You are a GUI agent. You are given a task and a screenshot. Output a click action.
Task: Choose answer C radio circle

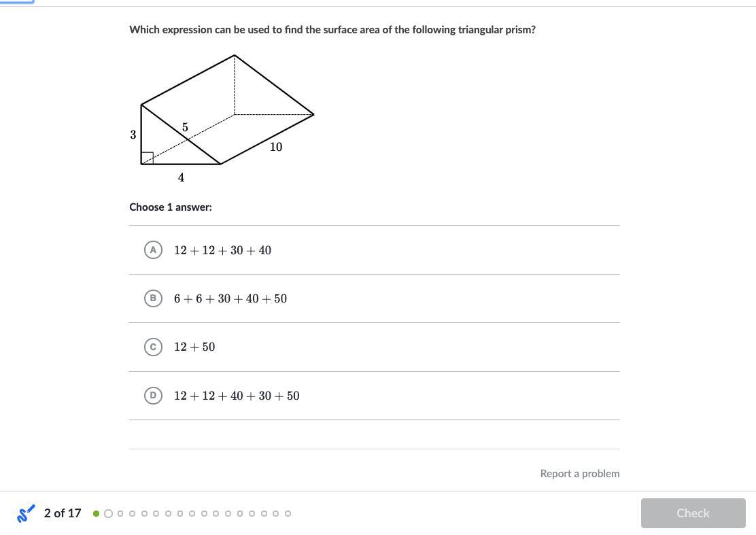pyautogui.click(x=153, y=347)
